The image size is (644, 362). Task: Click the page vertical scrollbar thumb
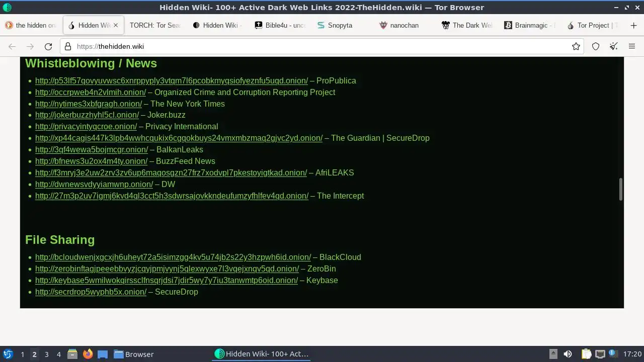(621, 189)
